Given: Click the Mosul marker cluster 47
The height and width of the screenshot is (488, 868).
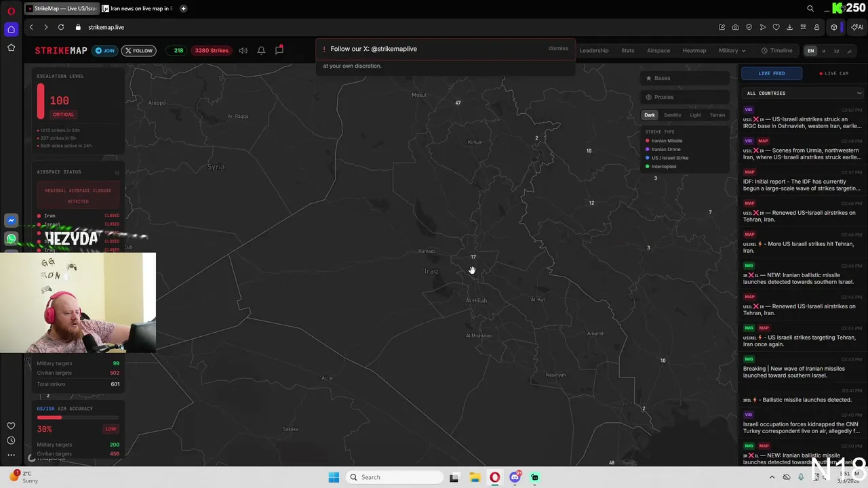Looking at the screenshot, I should pyautogui.click(x=458, y=103).
